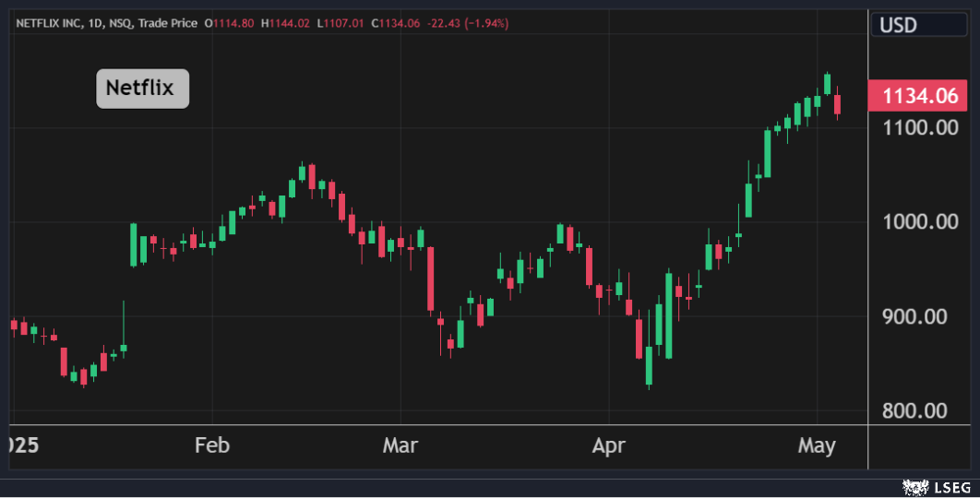Open the USD currency selector
Viewport: 980px width, 498px height.
(x=898, y=25)
